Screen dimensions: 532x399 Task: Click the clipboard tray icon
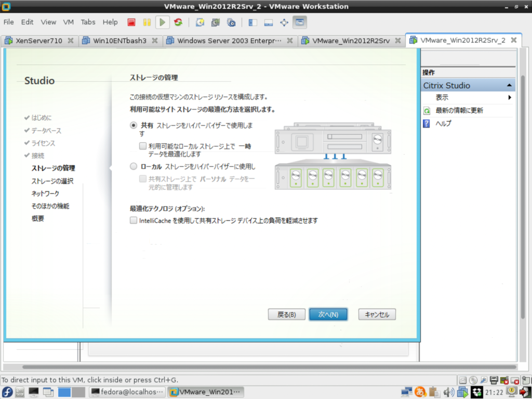tap(434, 392)
